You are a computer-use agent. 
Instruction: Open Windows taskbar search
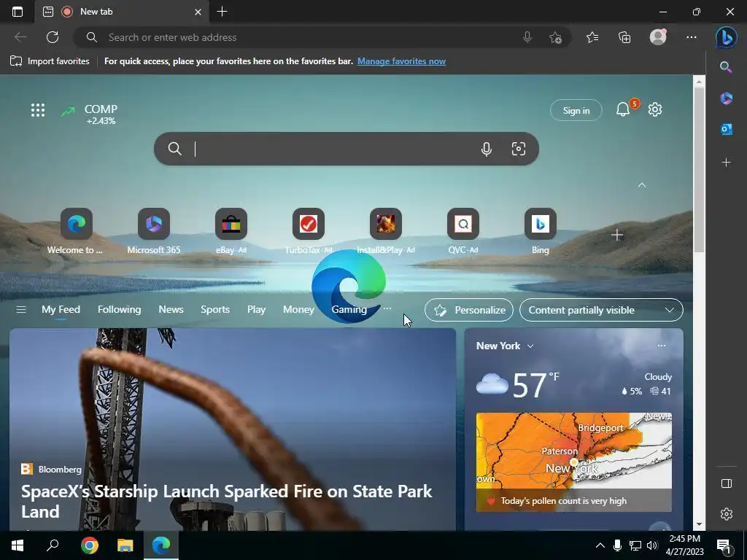(53, 545)
